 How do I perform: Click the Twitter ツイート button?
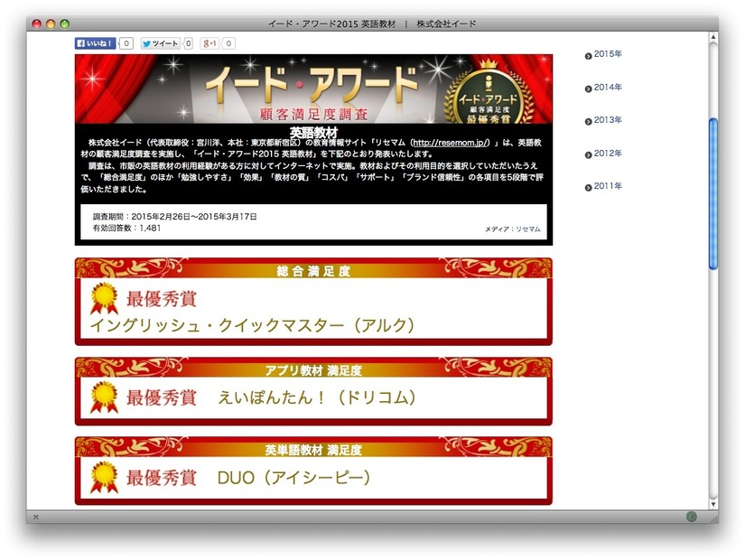[x=161, y=43]
